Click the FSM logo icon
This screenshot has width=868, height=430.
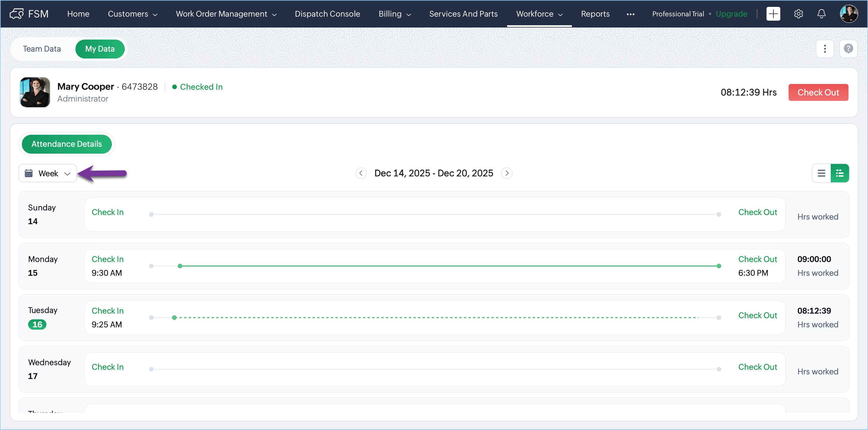pyautogui.click(x=17, y=14)
